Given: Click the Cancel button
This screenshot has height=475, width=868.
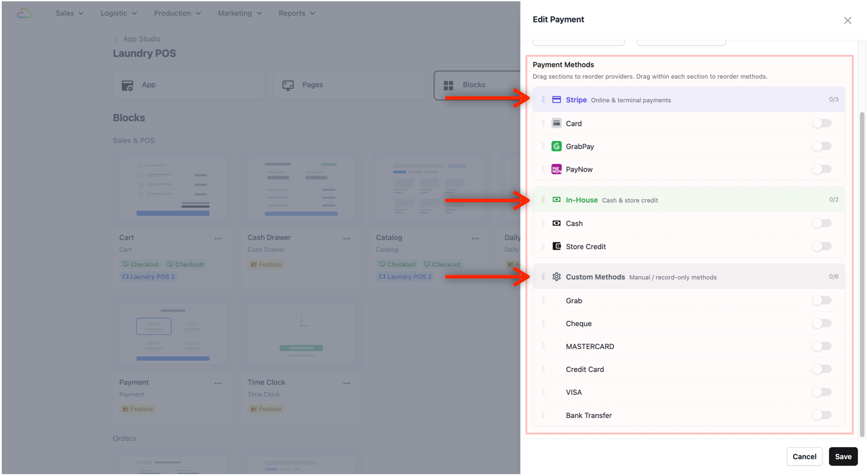Looking at the screenshot, I should [x=804, y=456].
